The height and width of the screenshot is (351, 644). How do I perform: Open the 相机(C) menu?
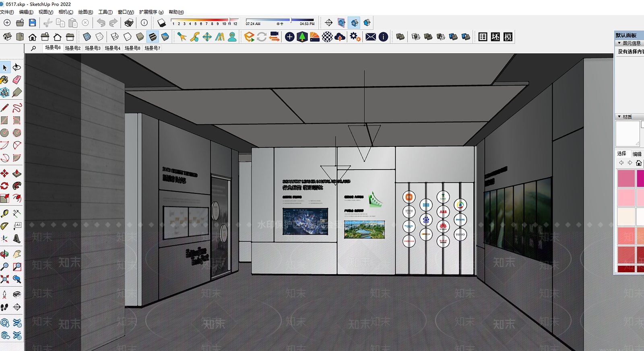coord(66,12)
